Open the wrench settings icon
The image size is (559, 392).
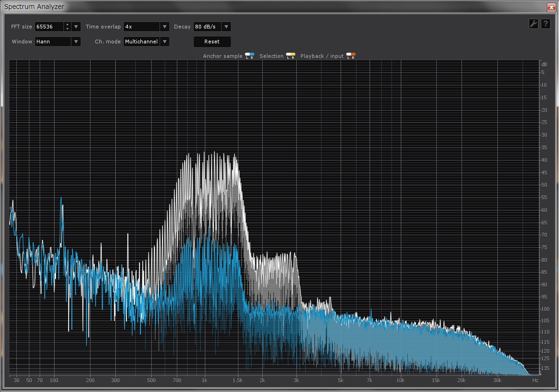coord(533,24)
